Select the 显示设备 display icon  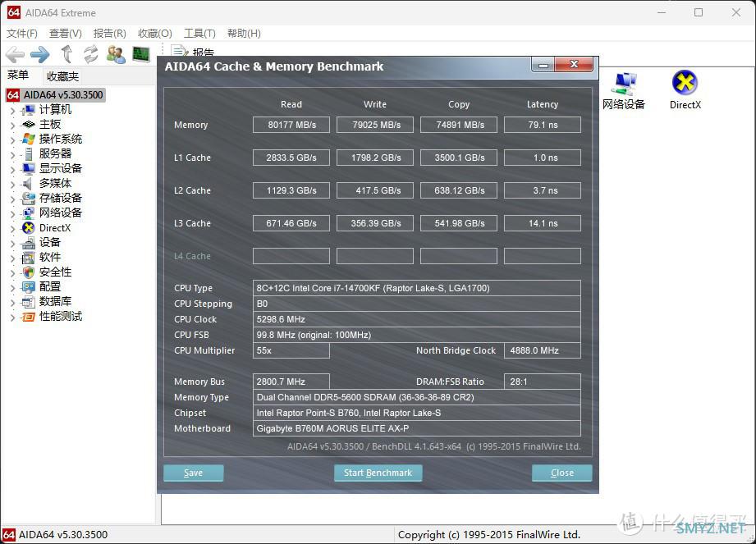29,169
